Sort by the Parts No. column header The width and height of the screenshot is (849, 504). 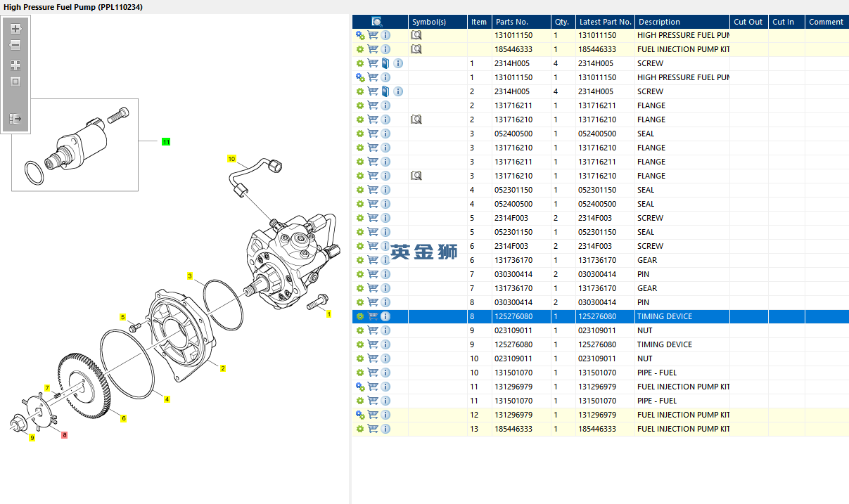click(521, 22)
